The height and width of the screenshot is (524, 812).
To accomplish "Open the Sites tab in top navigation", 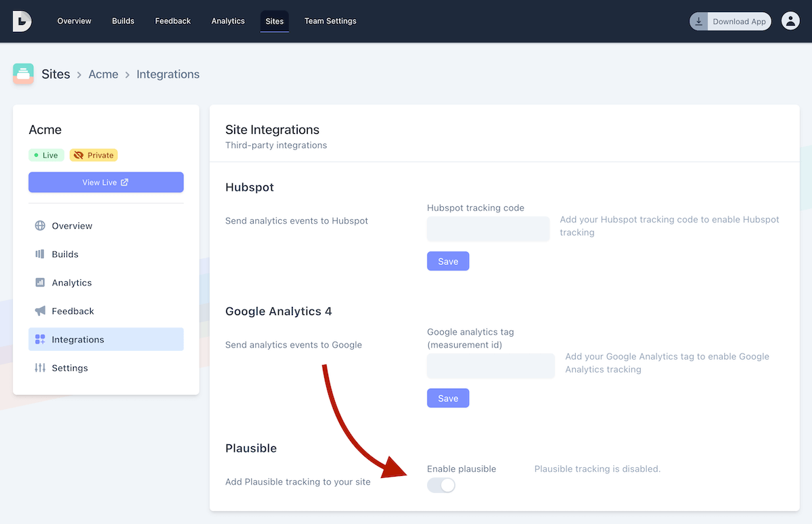I will tap(274, 21).
